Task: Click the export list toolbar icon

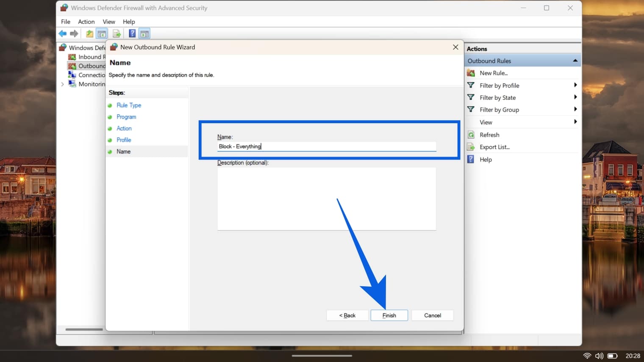Action: [x=117, y=33]
